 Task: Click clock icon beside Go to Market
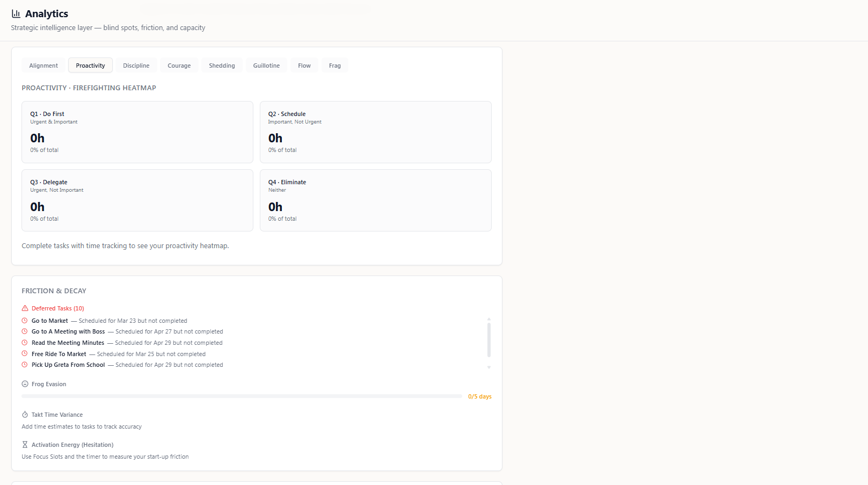[x=25, y=321]
